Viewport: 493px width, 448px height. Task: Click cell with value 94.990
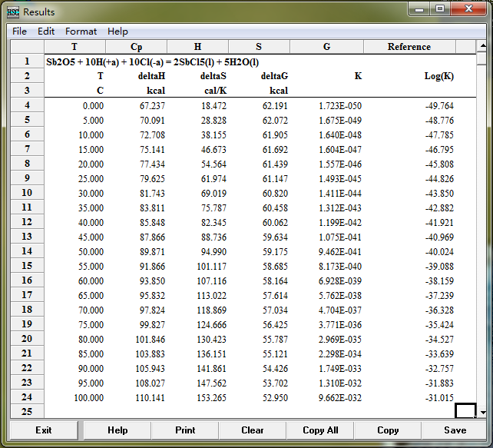pyautogui.click(x=213, y=252)
